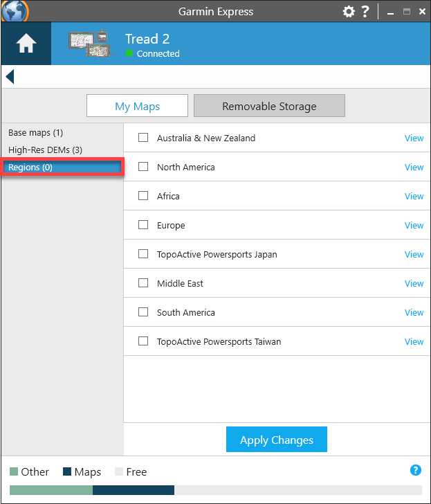Click the Middle East region label
This screenshot has width=431, height=504.
(x=180, y=284)
